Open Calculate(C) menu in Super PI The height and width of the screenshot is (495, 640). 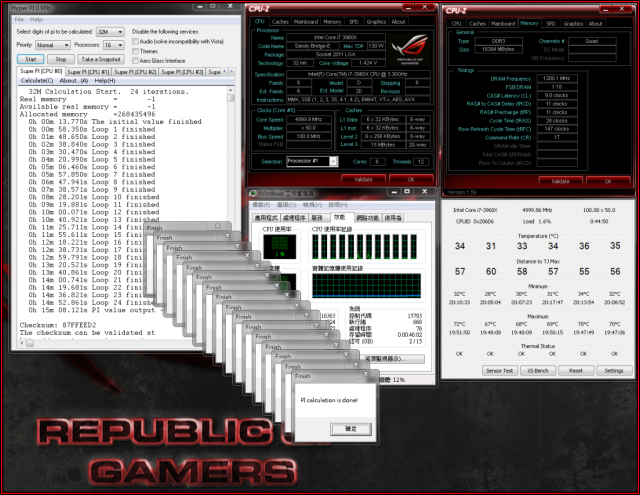pyautogui.click(x=37, y=81)
